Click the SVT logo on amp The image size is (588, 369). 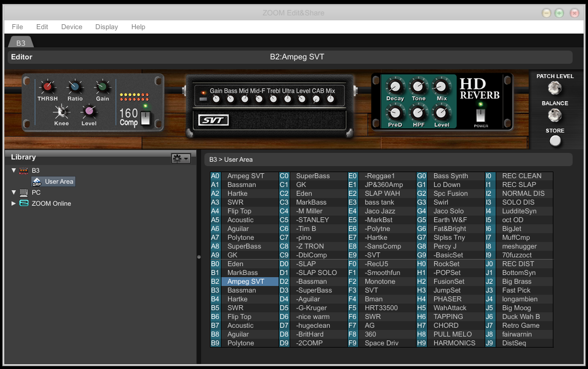pos(213,120)
